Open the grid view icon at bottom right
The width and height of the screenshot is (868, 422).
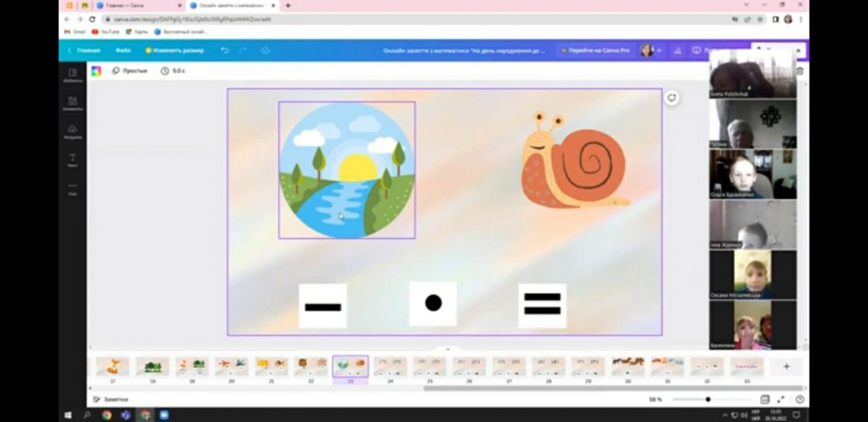[x=765, y=399]
